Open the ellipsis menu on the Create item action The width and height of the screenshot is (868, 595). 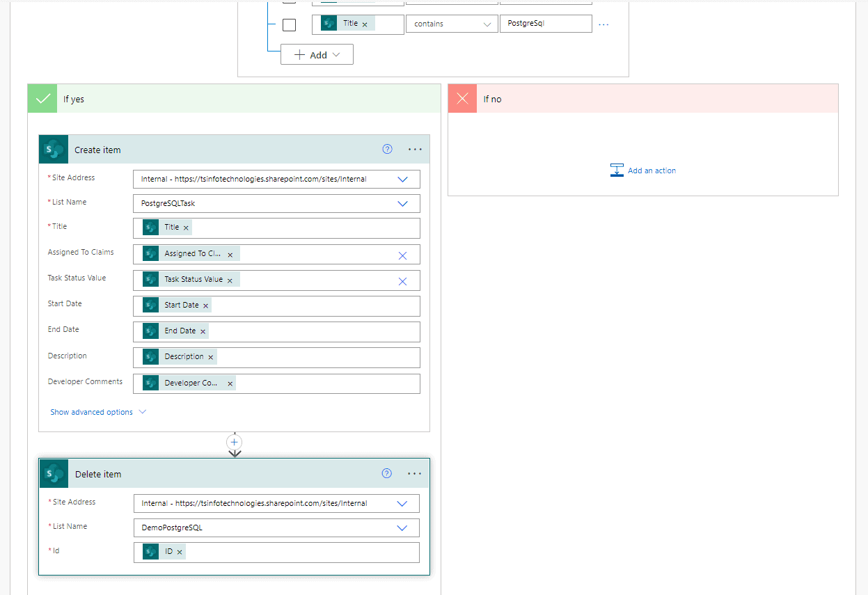coord(415,149)
